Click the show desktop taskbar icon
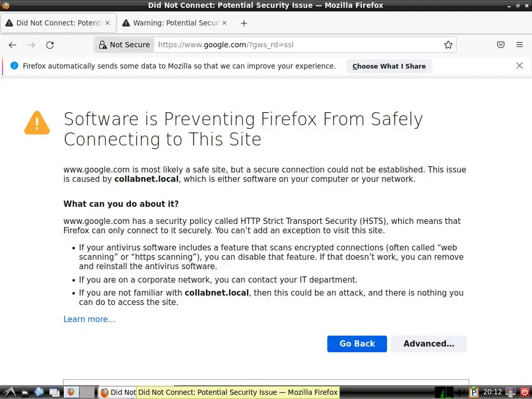The width and height of the screenshot is (532, 399). point(54,393)
